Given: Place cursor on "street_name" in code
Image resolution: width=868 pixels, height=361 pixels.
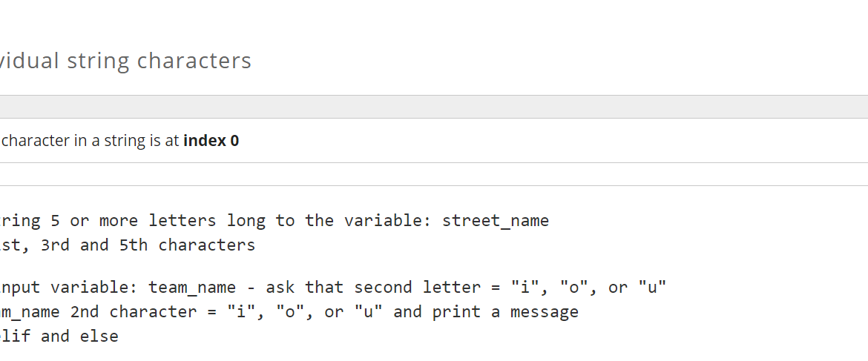Looking at the screenshot, I should pyautogui.click(x=496, y=221).
